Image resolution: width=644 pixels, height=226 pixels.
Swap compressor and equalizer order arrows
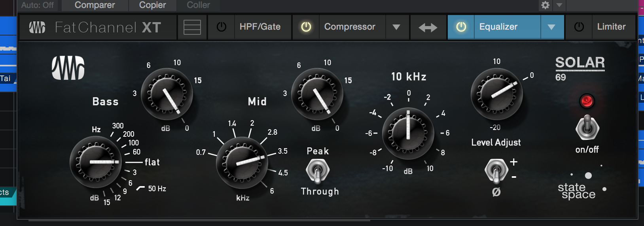click(x=428, y=27)
